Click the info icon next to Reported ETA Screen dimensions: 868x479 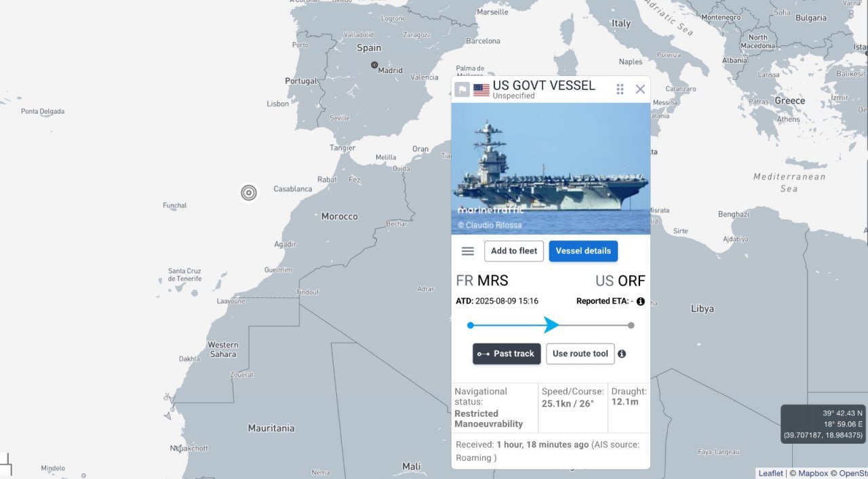pyautogui.click(x=641, y=301)
